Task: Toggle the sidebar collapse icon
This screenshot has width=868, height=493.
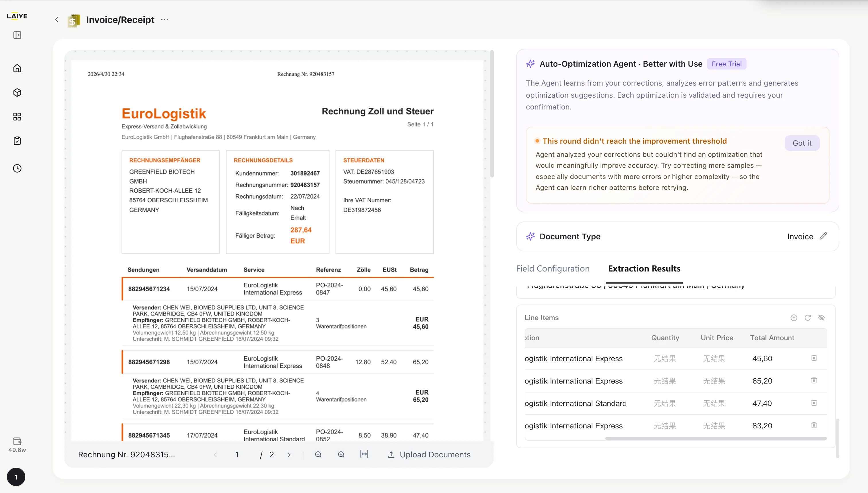Action: point(17,35)
